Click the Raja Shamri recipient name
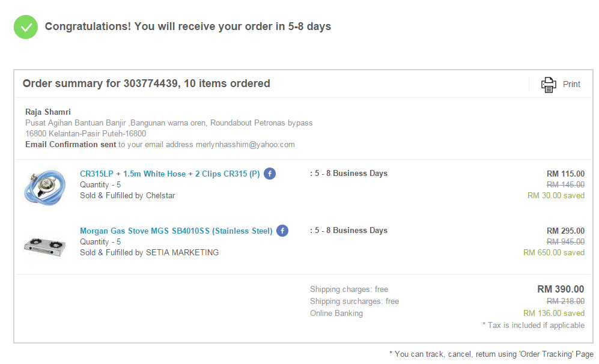This screenshot has width=599, height=364. [48, 112]
